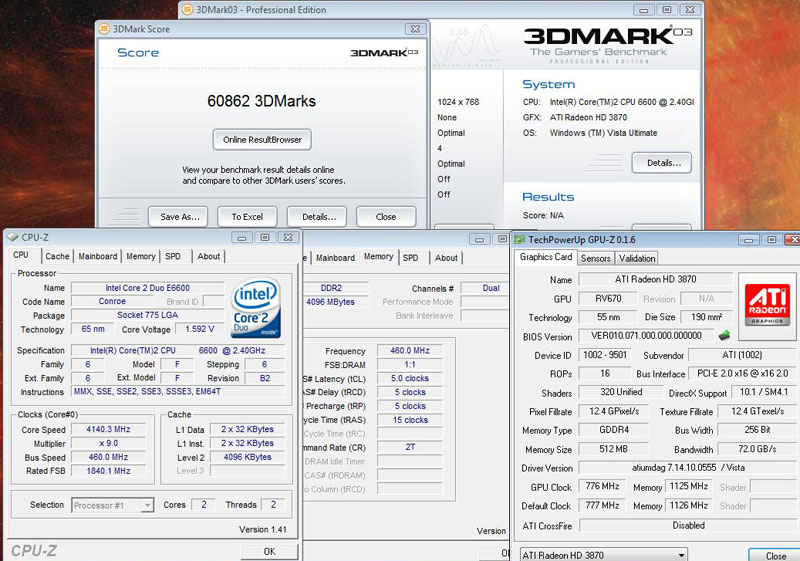This screenshot has height=561, width=800.
Task: Click the Core Voltage 1.592 V field
Action: 199,329
